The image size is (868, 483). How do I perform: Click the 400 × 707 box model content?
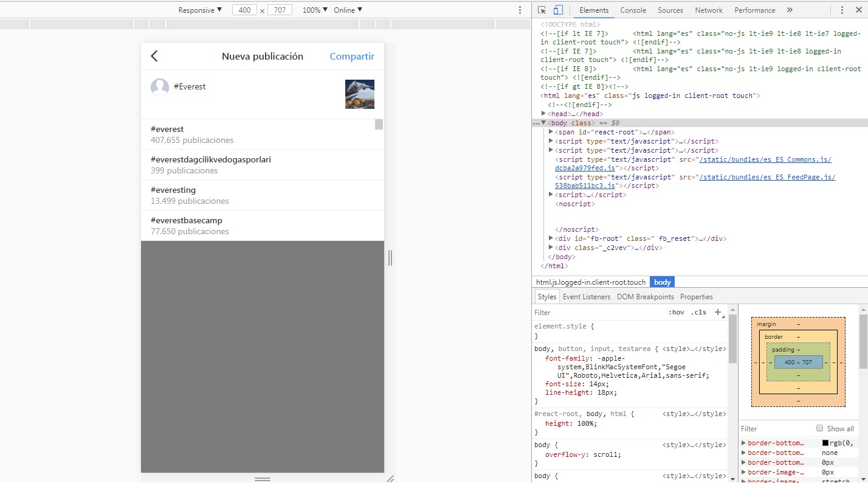pos(798,362)
